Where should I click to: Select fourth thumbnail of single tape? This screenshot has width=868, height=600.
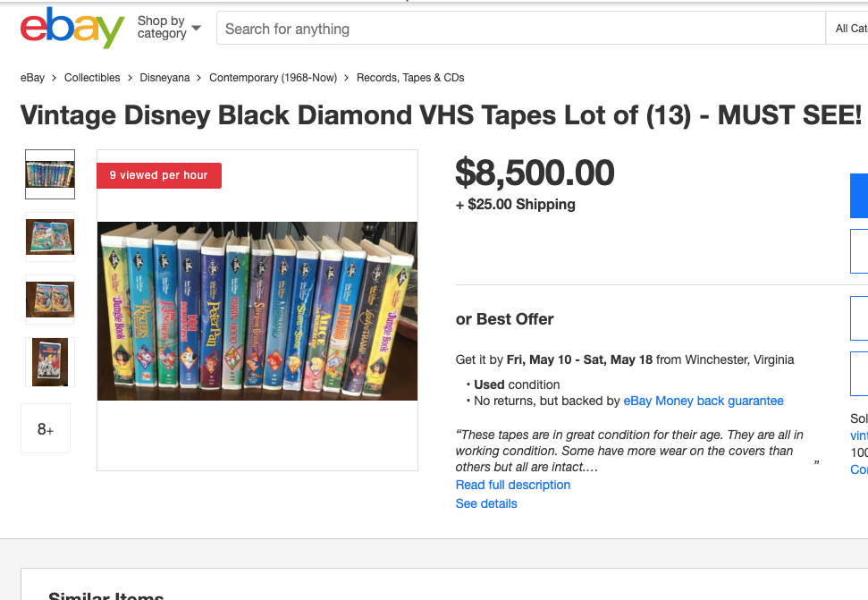50,362
